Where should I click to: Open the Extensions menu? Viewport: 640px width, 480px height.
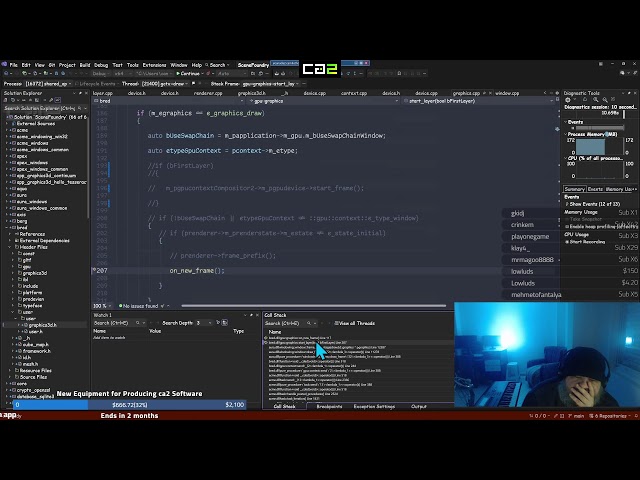(154, 65)
